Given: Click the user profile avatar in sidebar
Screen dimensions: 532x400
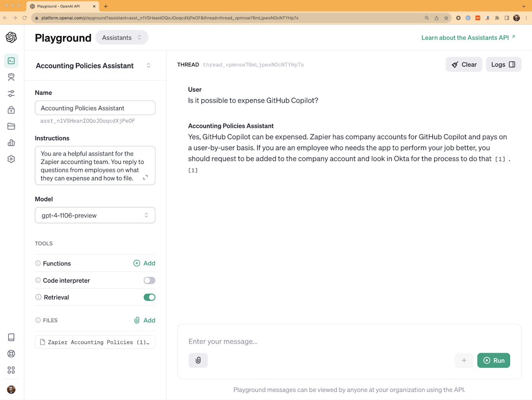Looking at the screenshot, I should [x=11, y=389].
